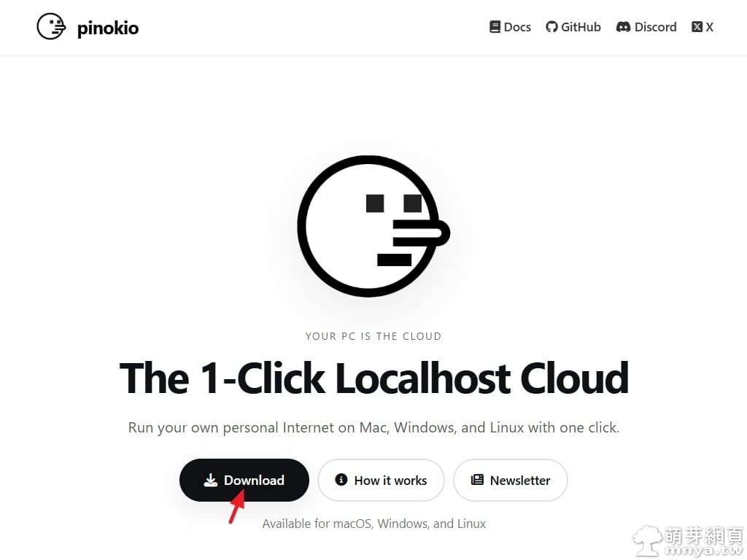Click the pinokio face logo in header
Image resolution: width=747 pixels, height=560 pixels.
[51, 27]
